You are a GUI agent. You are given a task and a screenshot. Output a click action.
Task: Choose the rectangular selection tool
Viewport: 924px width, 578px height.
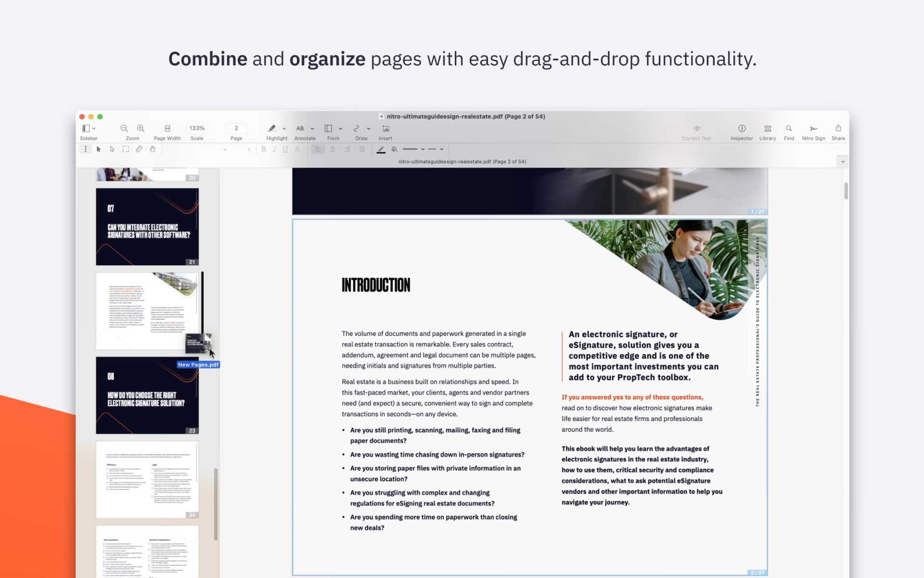click(x=126, y=149)
